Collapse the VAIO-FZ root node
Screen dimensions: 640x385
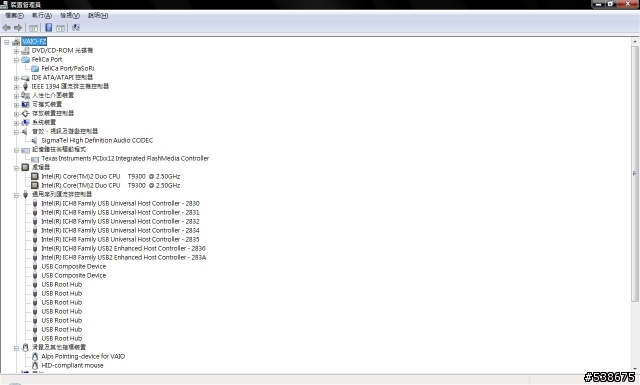click(x=7, y=42)
